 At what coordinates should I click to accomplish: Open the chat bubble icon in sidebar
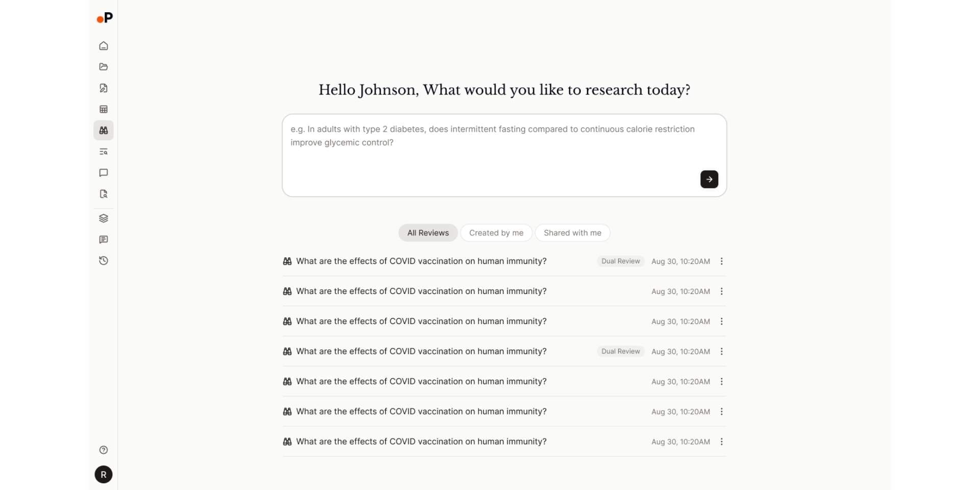pyautogui.click(x=104, y=173)
